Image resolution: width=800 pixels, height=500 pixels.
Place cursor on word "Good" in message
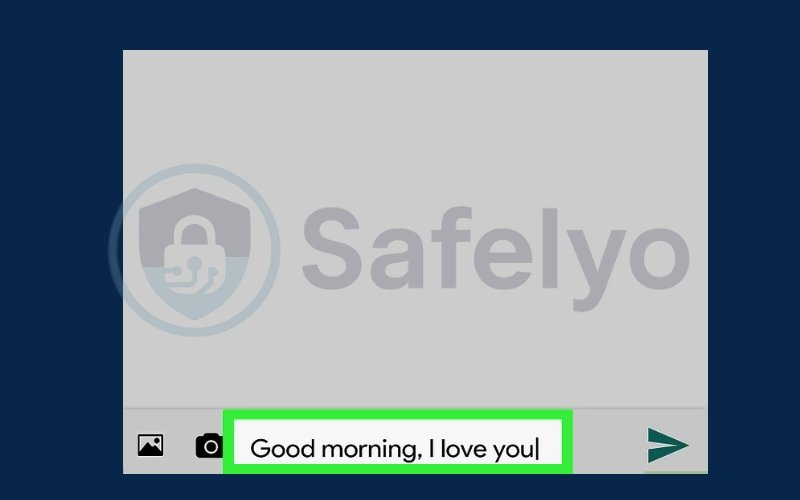coord(282,449)
